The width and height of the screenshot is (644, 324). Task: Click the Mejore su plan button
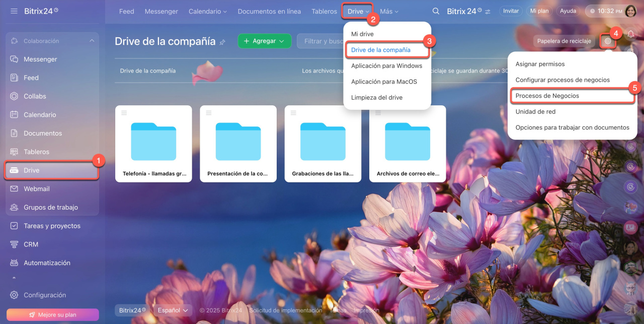click(x=52, y=315)
